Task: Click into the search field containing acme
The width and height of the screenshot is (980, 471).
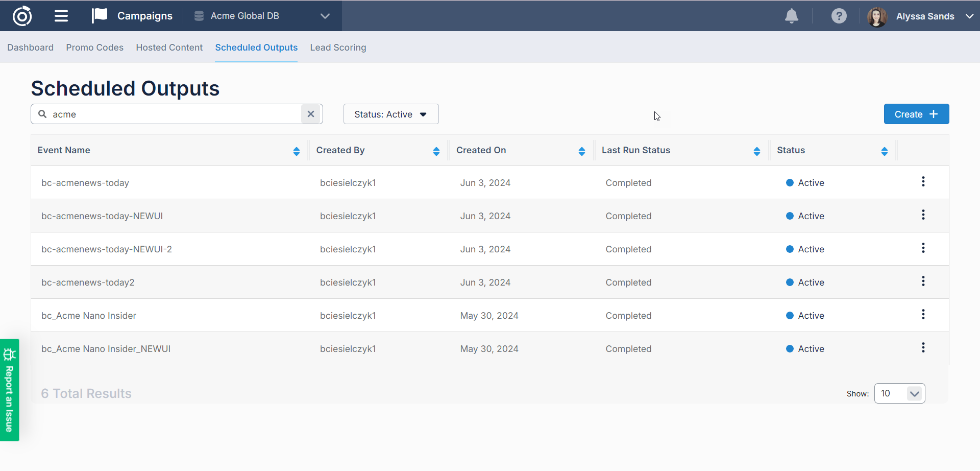Action: tap(174, 114)
